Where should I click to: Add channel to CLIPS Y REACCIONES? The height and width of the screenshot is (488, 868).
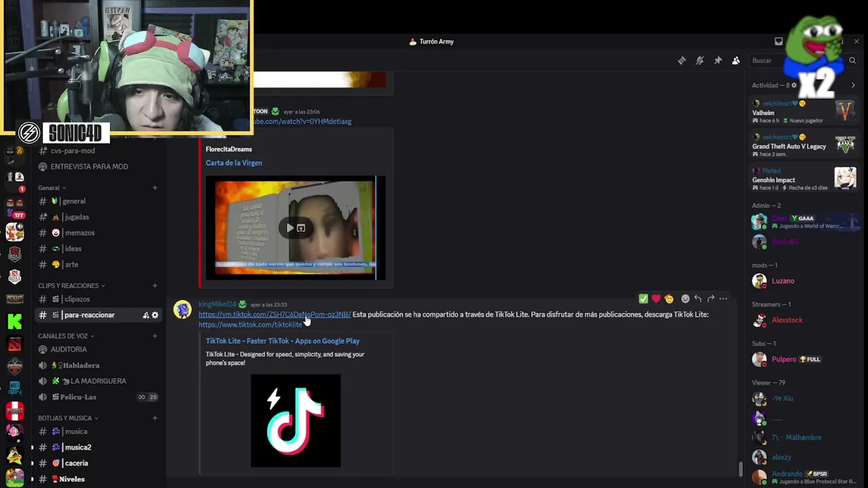click(x=155, y=285)
